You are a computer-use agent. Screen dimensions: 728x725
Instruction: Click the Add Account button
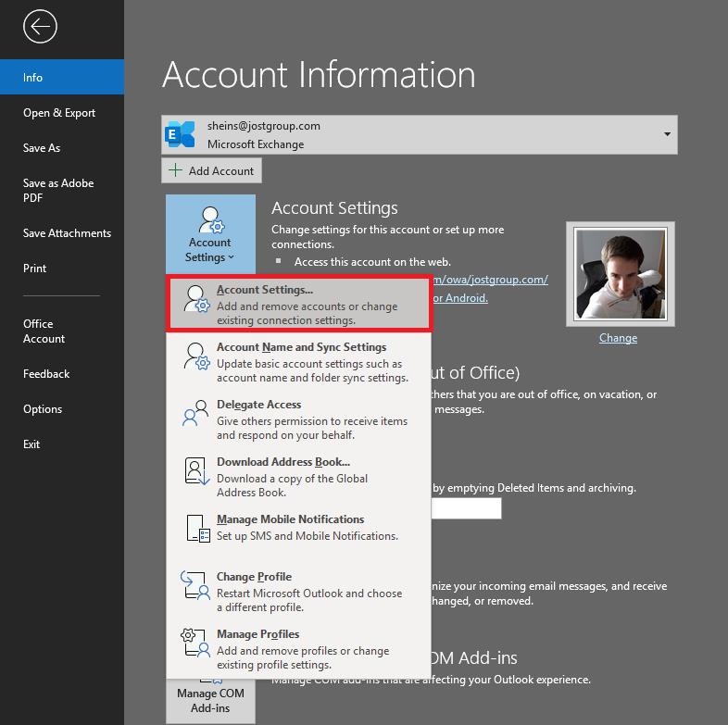(211, 170)
